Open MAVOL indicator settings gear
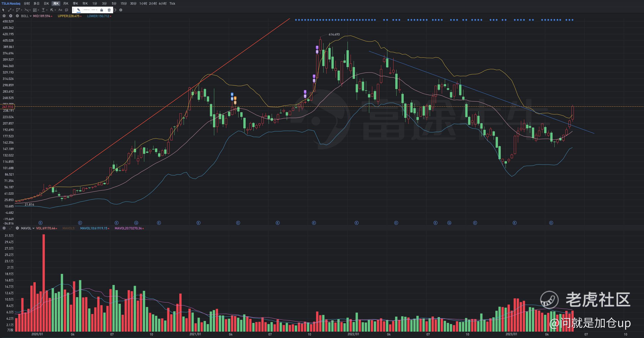Image resolution: width=644 pixels, height=338 pixels. pyautogui.click(x=4, y=228)
